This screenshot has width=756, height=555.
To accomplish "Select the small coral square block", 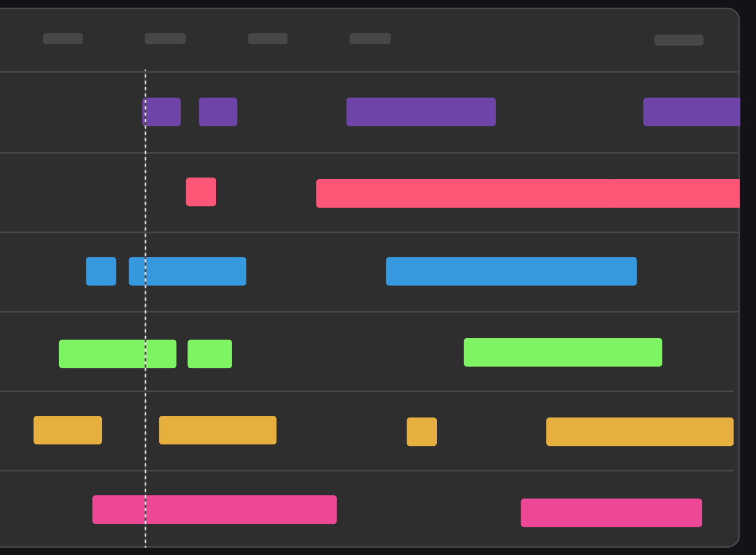I will click(201, 192).
